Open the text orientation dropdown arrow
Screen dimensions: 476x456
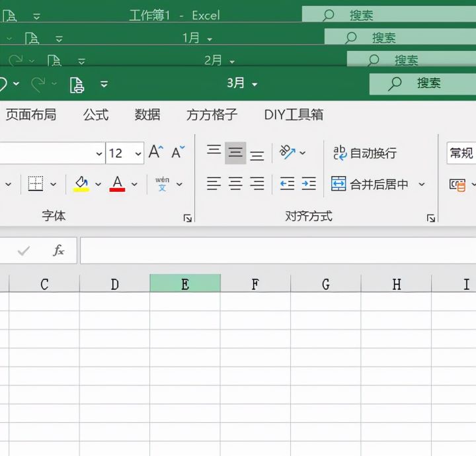pyautogui.click(x=303, y=153)
